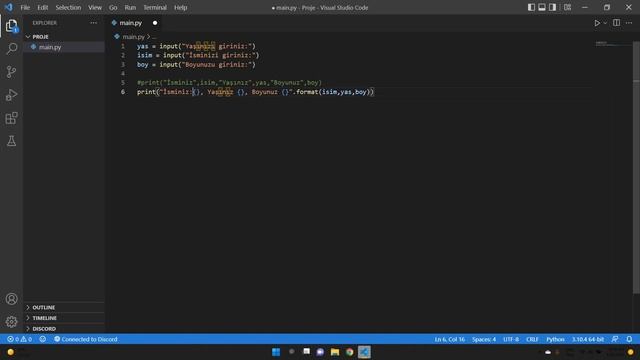Click the smiley icon in status bar

(42, 339)
